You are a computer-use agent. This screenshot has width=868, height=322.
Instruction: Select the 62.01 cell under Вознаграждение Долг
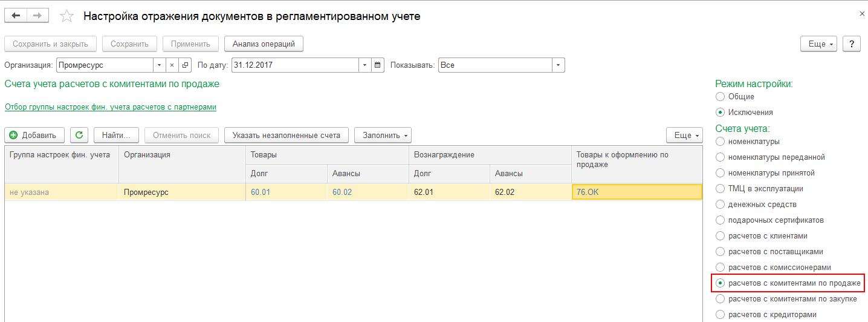(450, 192)
